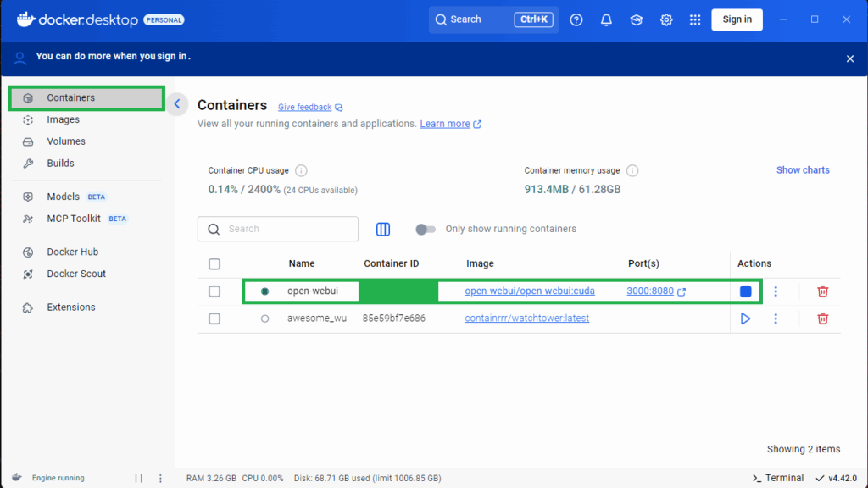This screenshot has height=488, width=868.
Task: Open port 3000:8080 external link icon
Action: pyautogui.click(x=682, y=291)
